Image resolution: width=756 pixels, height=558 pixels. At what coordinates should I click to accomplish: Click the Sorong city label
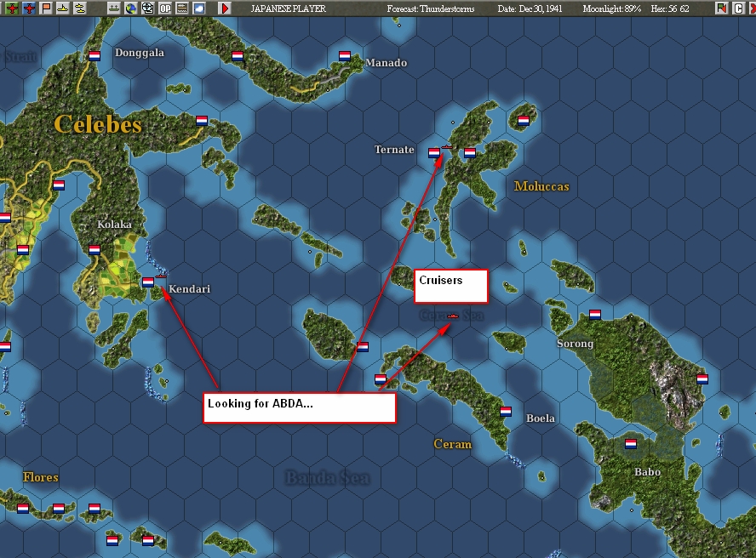[x=576, y=344]
